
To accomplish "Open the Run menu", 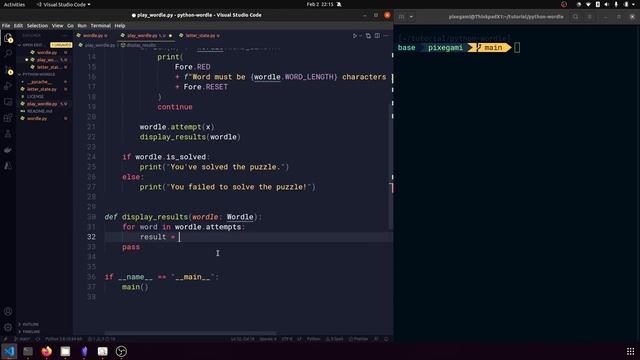I will coord(82,25).
